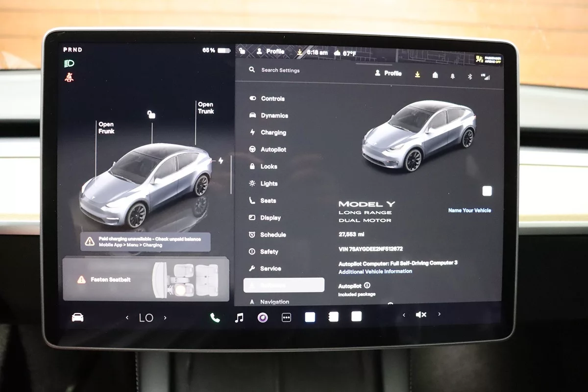
Task: Open the music player app
Action: point(239,318)
